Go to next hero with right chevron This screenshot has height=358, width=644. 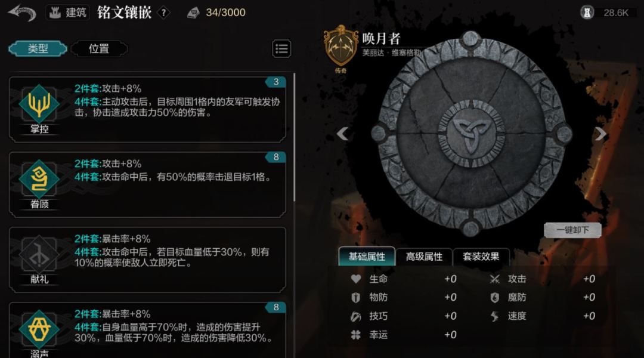(x=600, y=134)
